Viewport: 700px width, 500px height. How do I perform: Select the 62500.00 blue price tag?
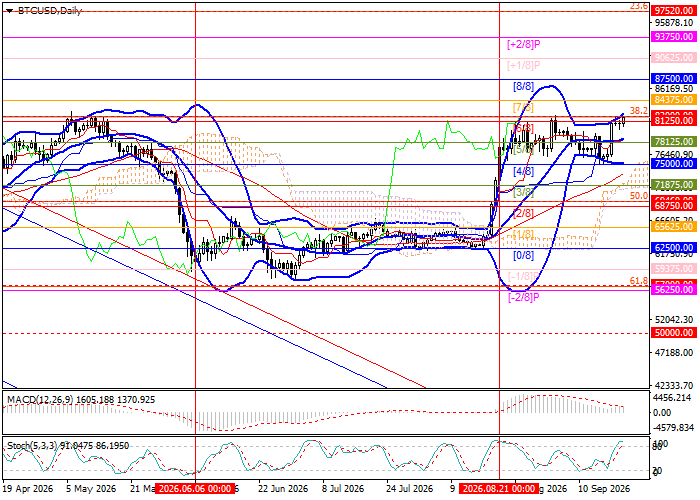click(x=674, y=248)
